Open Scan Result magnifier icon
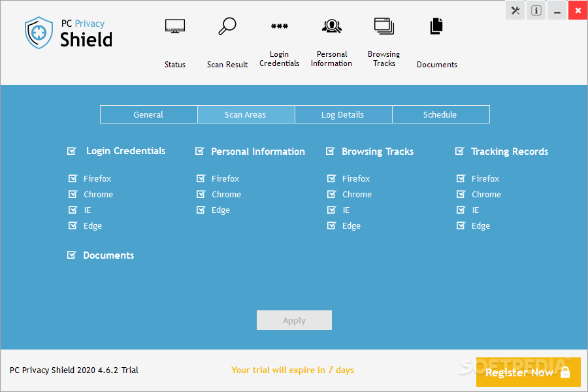The image size is (588, 392). [x=227, y=26]
